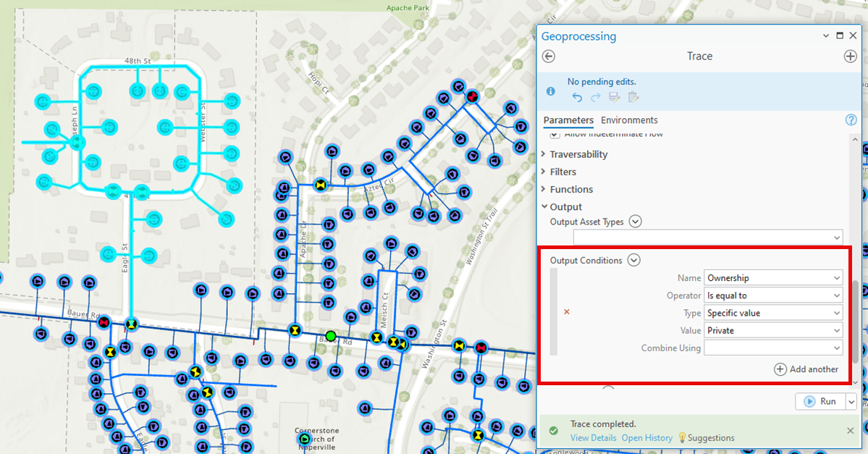The height and width of the screenshot is (454, 868).
Task: Open the Value dropdown set to Private
Action: (x=773, y=330)
